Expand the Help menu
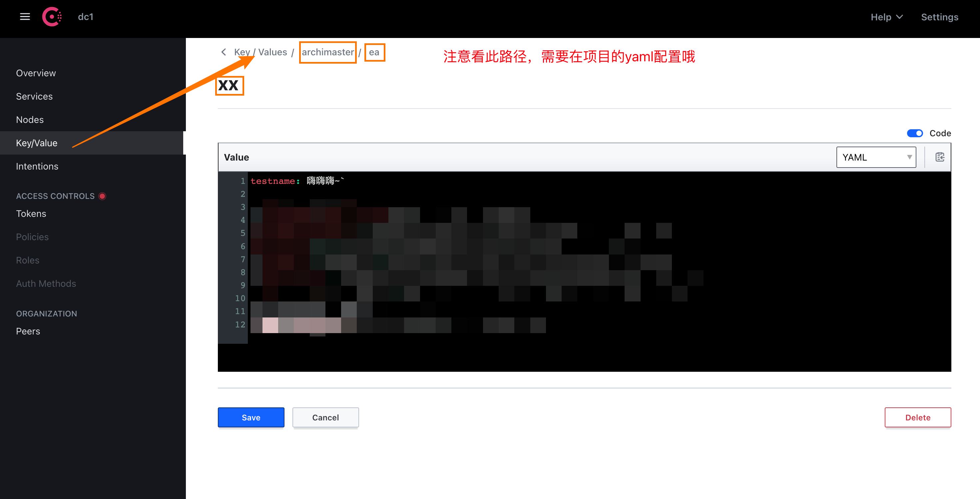This screenshot has height=499, width=980. tap(886, 17)
